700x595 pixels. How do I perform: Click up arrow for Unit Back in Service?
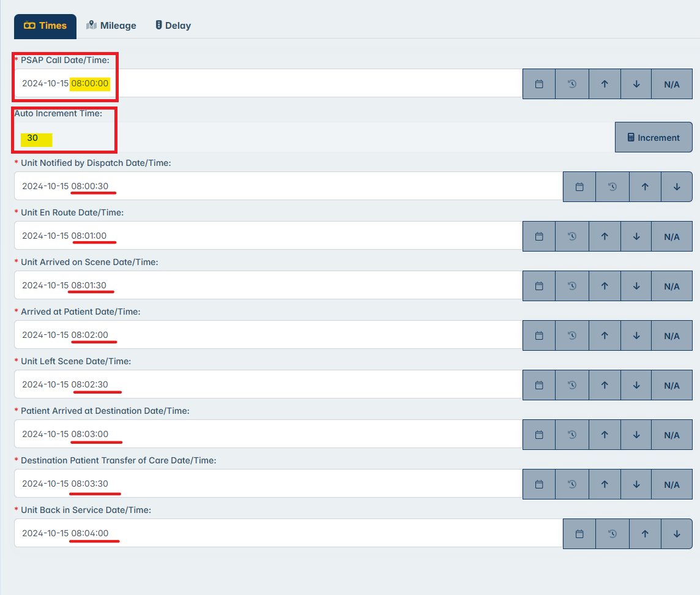(x=644, y=534)
